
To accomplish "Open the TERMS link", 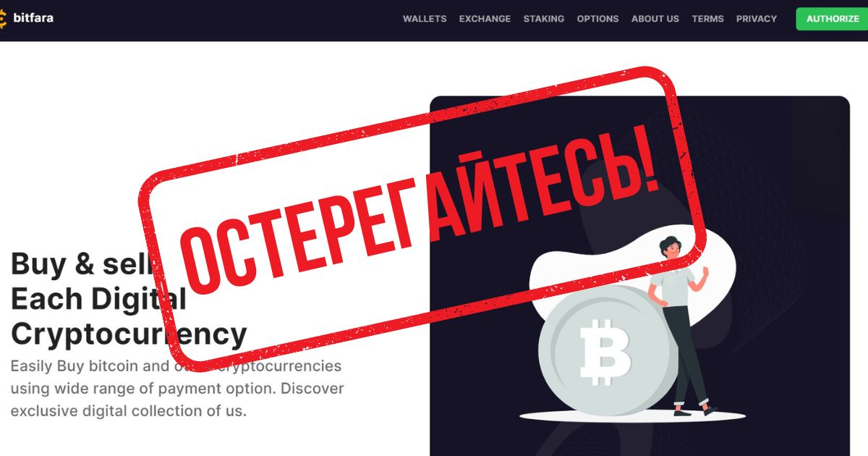I will pyautogui.click(x=707, y=19).
